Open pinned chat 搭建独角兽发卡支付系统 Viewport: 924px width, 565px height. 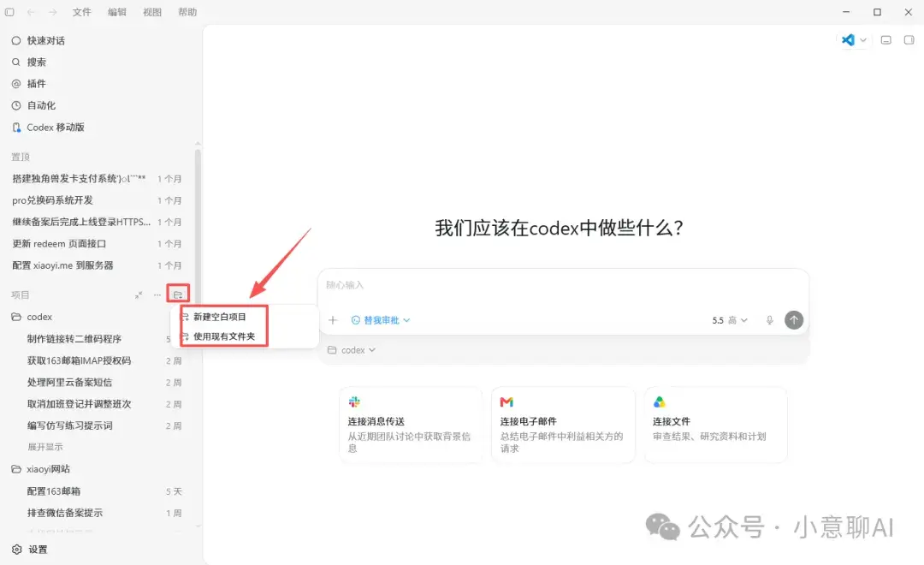pos(98,178)
